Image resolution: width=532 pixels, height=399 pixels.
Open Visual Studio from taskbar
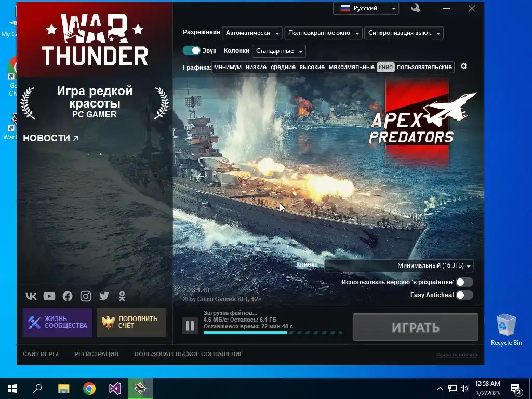click(x=115, y=389)
